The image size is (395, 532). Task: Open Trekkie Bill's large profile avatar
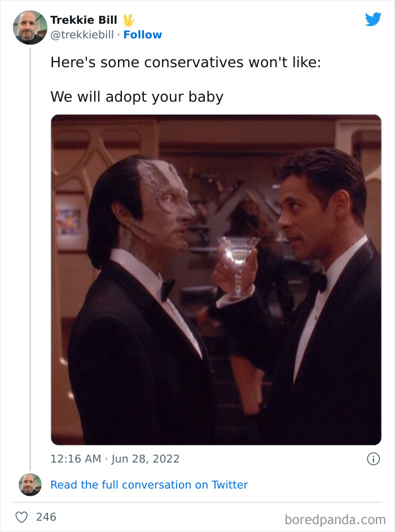tap(30, 28)
